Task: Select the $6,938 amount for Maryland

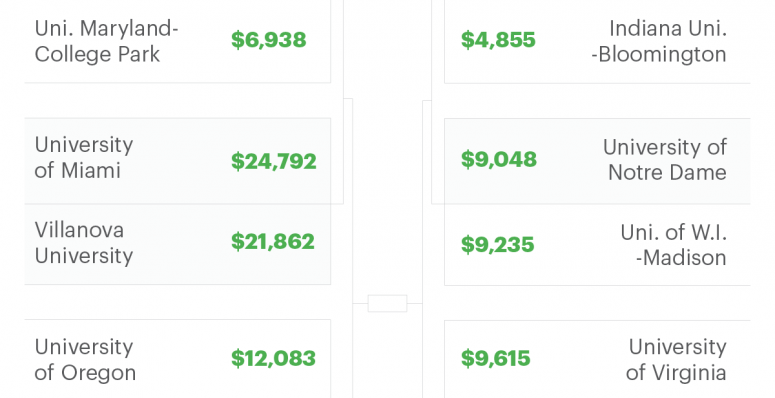Action: 269,40
